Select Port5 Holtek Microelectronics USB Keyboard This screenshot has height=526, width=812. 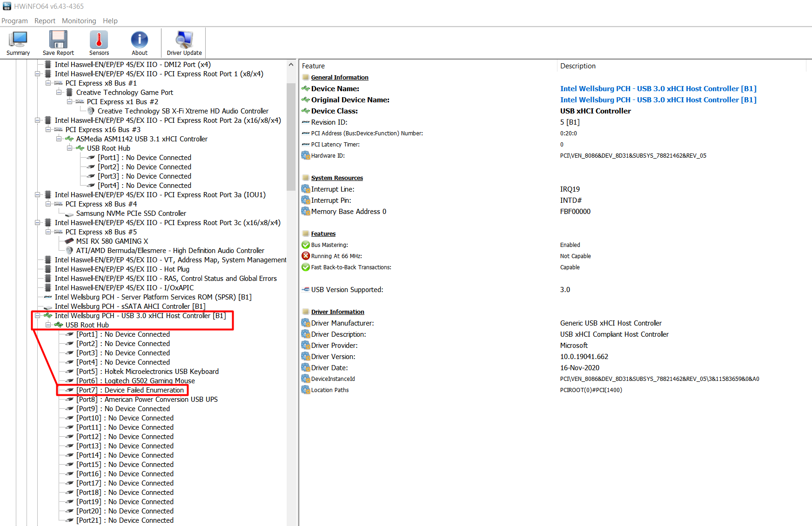(x=148, y=371)
